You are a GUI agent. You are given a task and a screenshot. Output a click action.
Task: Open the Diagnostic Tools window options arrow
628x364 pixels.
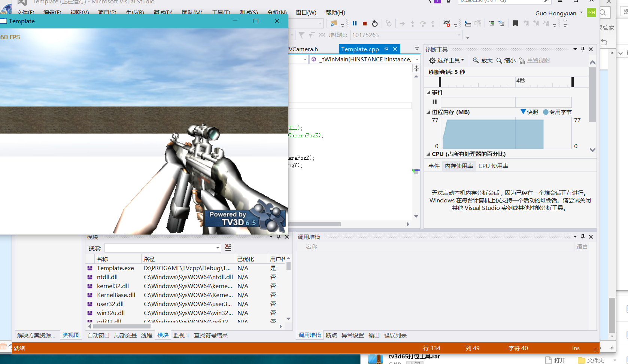click(575, 49)
